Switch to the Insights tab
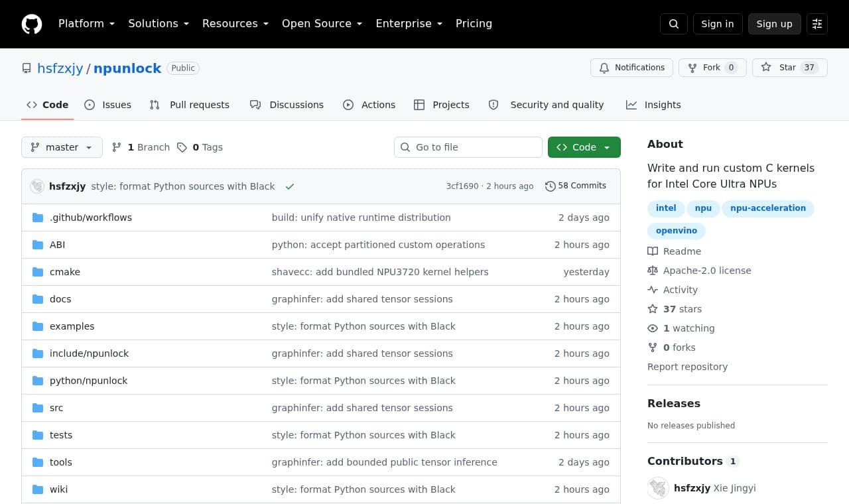This screenshot has height=504, width=849. (x=653, y=105)
